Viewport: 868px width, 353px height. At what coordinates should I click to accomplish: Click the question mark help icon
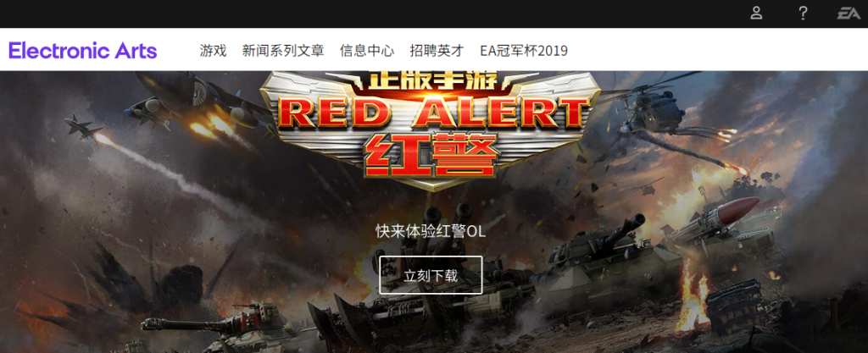pyautogui.click(x=804, y=14)
